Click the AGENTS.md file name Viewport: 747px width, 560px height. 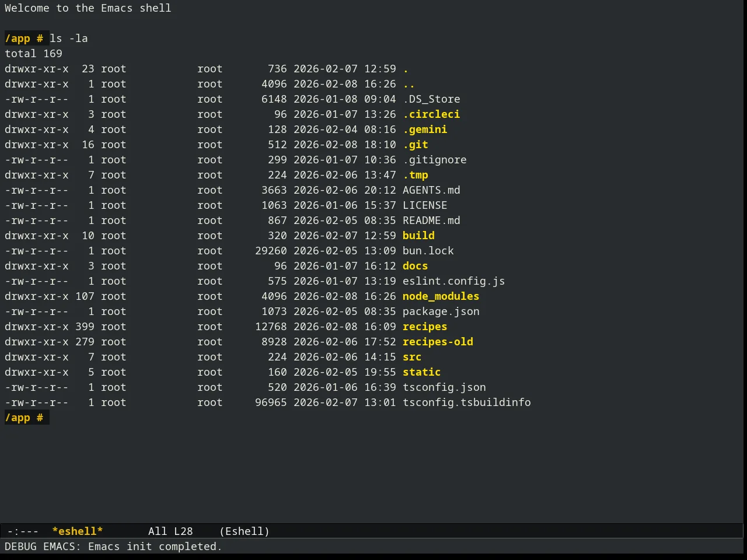(x=431, y=190)
